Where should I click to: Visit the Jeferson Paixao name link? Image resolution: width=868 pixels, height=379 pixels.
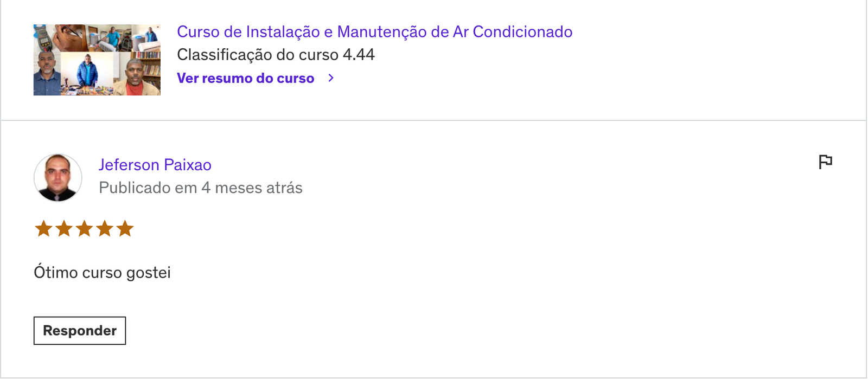155,165
